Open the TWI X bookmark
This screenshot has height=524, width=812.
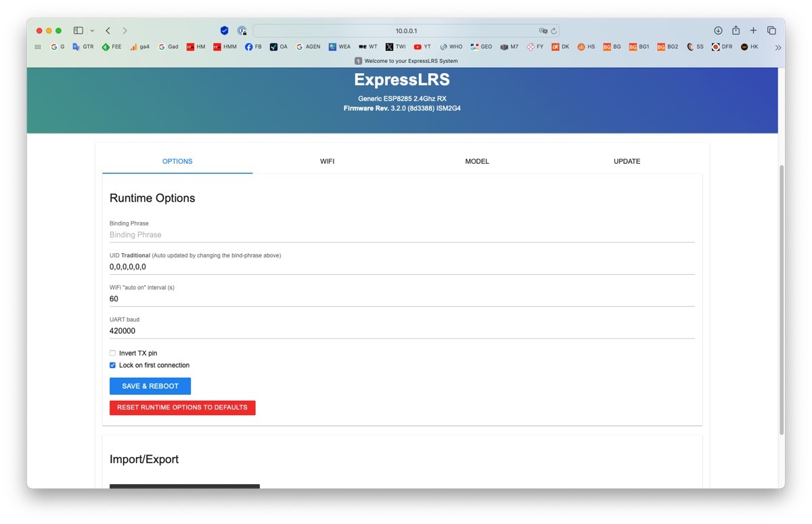point(396,47)
